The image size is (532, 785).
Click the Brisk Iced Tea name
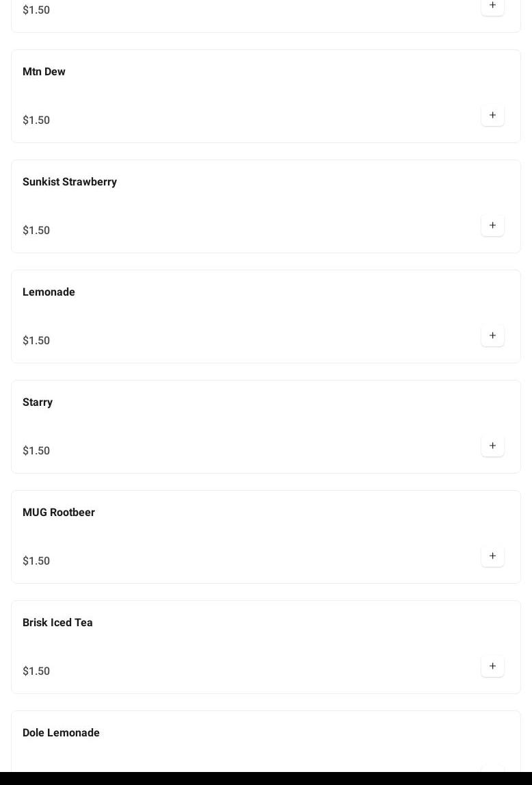[57, 623]
